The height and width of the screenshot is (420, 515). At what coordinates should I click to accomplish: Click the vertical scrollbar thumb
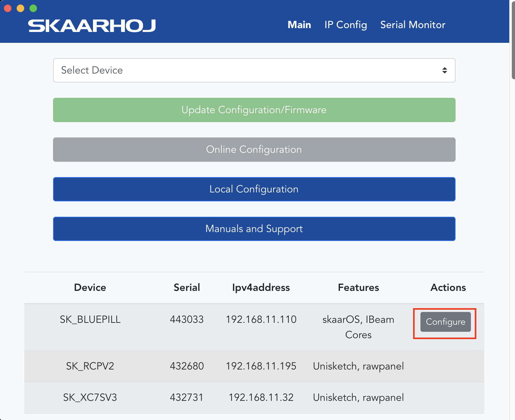(x=513, y=40)
